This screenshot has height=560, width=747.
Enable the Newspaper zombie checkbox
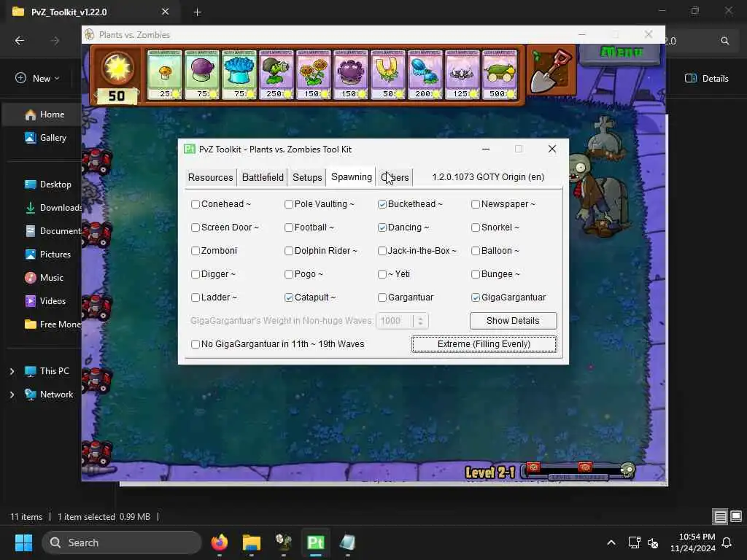[476, 204]
